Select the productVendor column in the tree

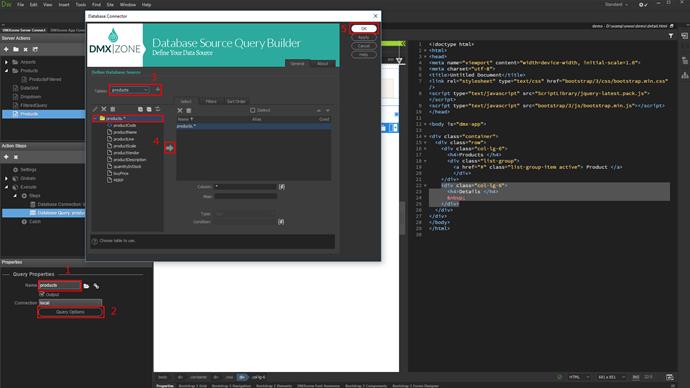pos(126,153)
